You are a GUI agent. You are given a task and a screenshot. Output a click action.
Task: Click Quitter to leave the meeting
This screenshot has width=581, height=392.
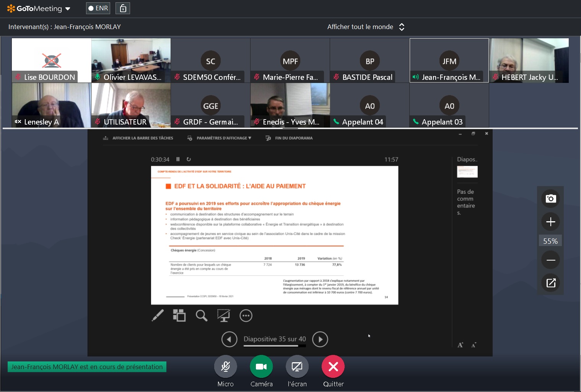click(x=333, y=367)
